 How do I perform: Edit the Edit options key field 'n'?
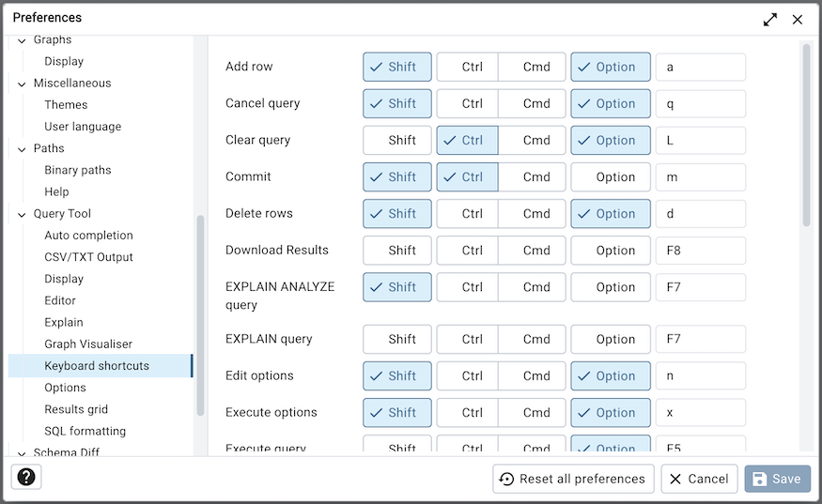[x=701, y=376]
